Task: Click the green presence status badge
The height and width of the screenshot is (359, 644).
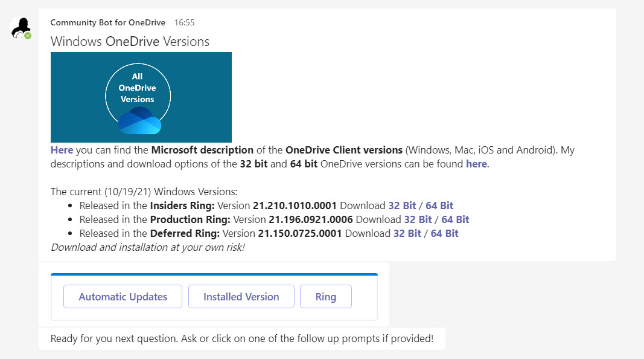Action: click(28, 36)
